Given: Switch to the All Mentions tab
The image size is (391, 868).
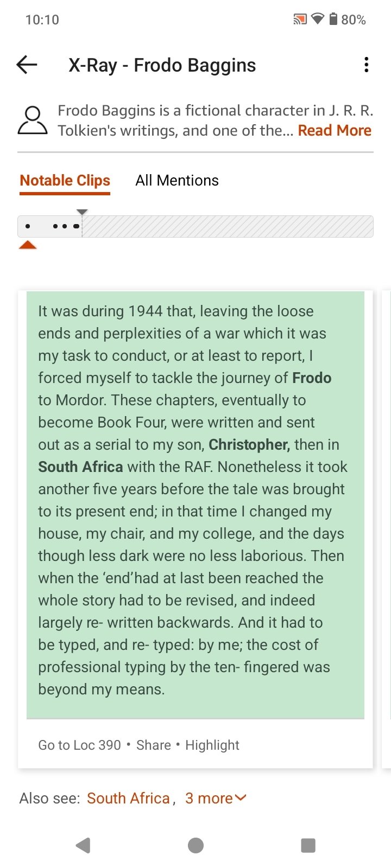Looking at the screenshot, I should (177, 181).
